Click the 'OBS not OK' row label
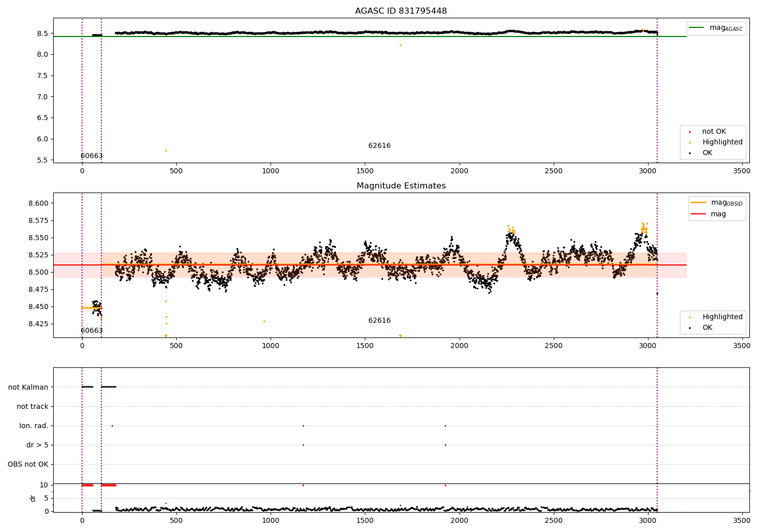Screen dimensions: 760x532 [x=28, y=465]
